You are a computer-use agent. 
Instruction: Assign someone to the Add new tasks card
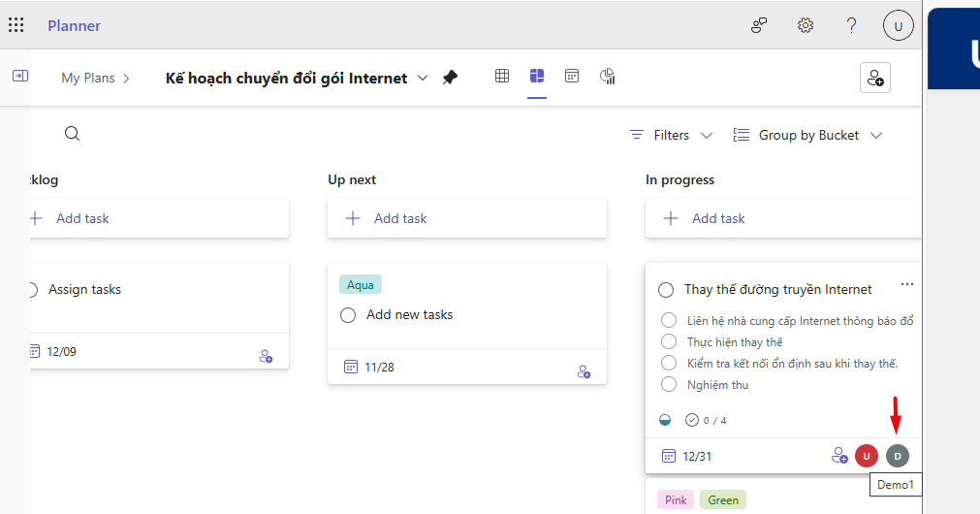[x=584, y=371]
